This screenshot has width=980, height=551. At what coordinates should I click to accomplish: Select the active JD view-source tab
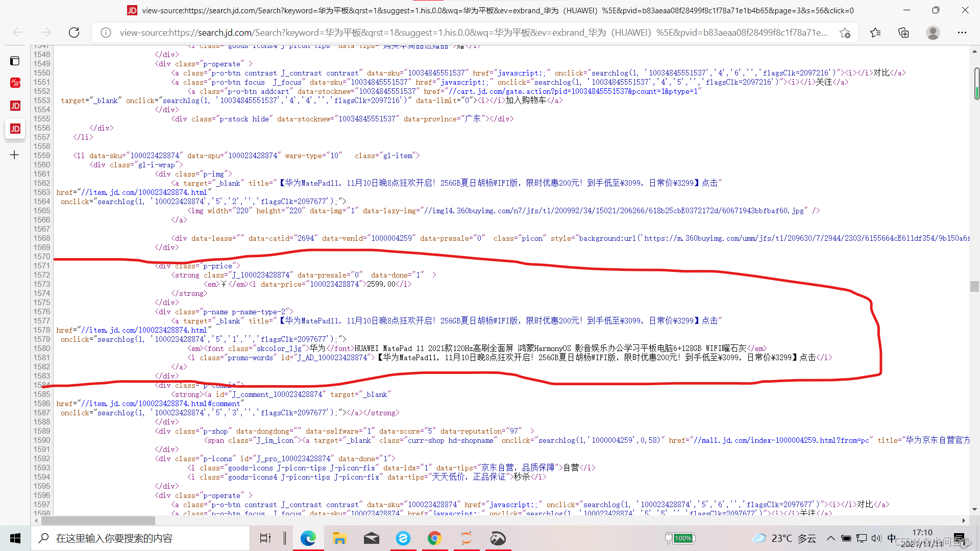(15, 129)
